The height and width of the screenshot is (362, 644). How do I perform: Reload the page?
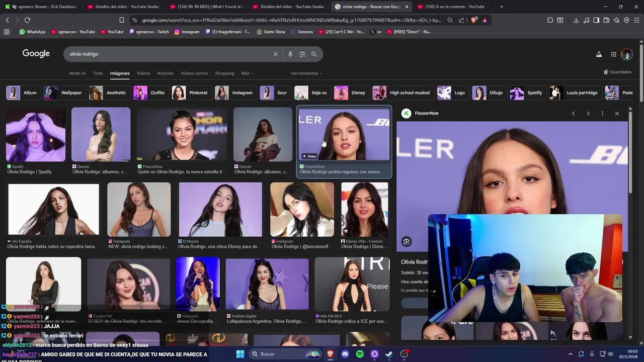click(x=27, y=20)
